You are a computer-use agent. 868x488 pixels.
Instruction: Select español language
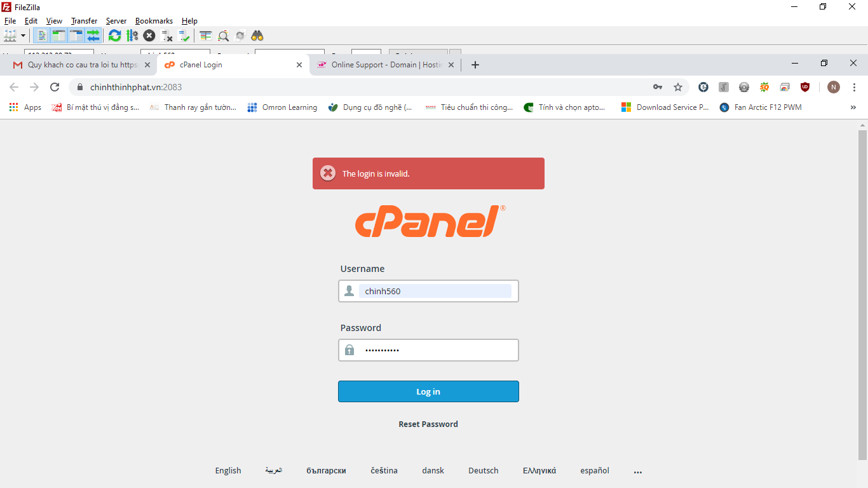(595, 471)
